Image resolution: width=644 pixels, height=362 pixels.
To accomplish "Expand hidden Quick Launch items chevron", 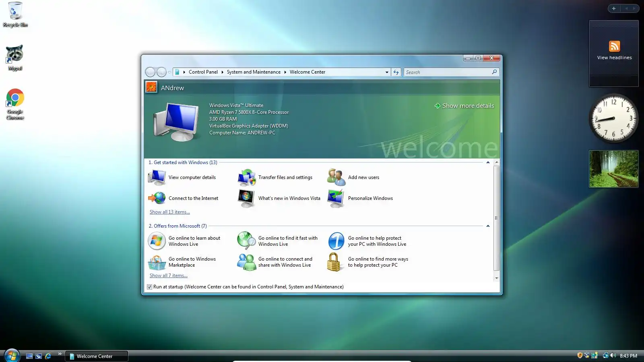I will (60, 354).
